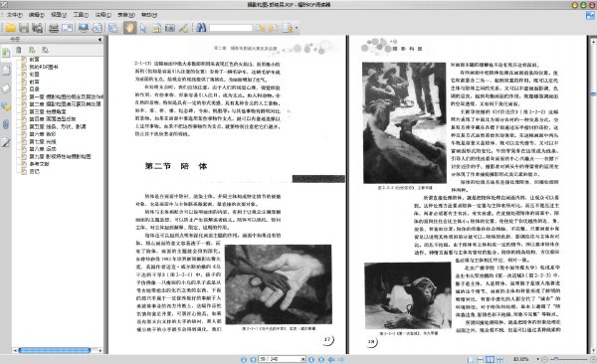Open bookmark 第七章 光线
Screen dimensions: 597x364
pos(43,141)
